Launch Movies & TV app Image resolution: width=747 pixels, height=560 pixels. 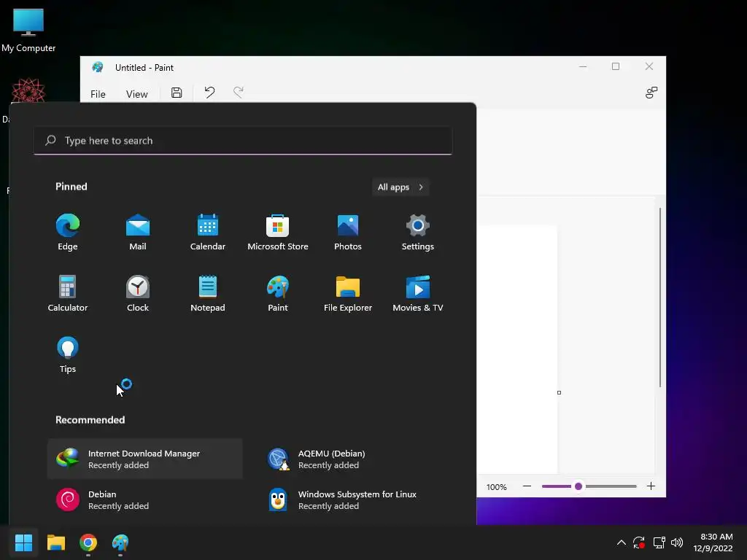tap(418, 294)
